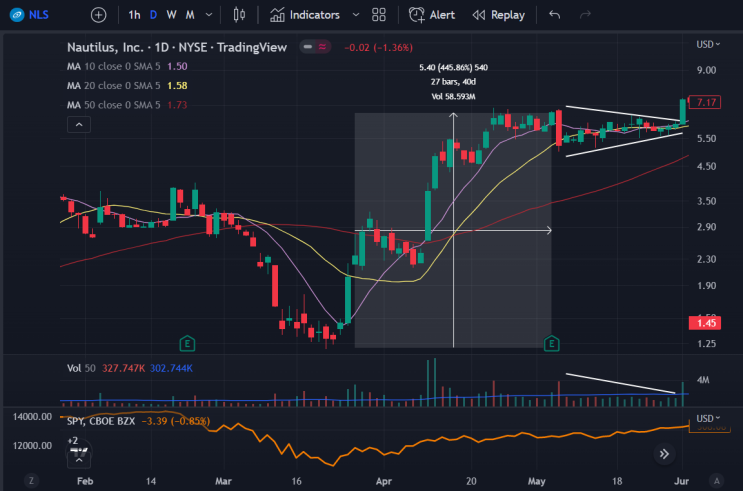Select the MA 10 close indicator legend
This screenshot has width=743, height=491.
[127, 66]
